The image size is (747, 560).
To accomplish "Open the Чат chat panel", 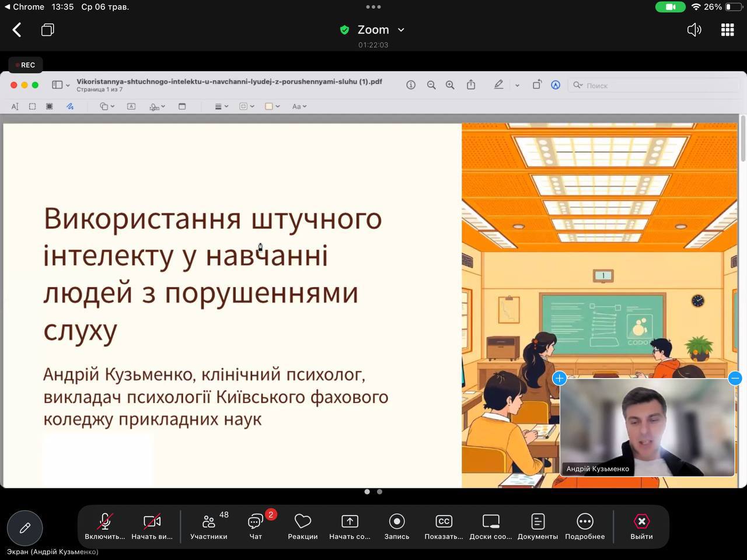I will click(256, 526).
